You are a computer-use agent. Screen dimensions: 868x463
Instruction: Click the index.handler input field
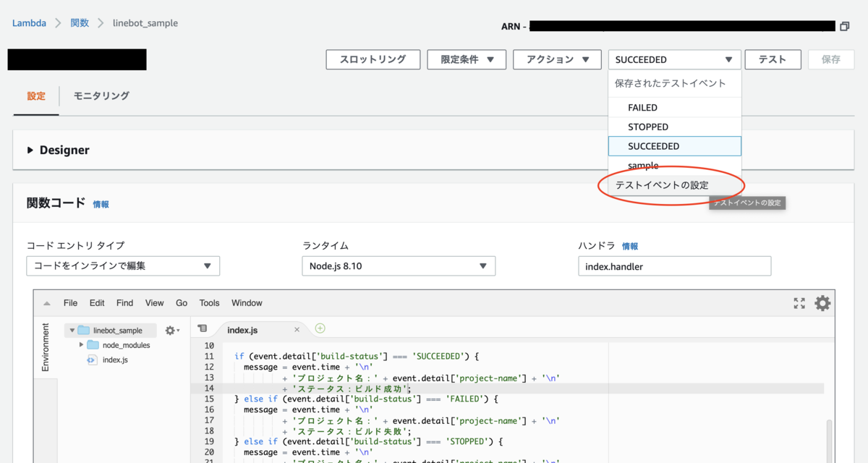[x=674, y=266]
